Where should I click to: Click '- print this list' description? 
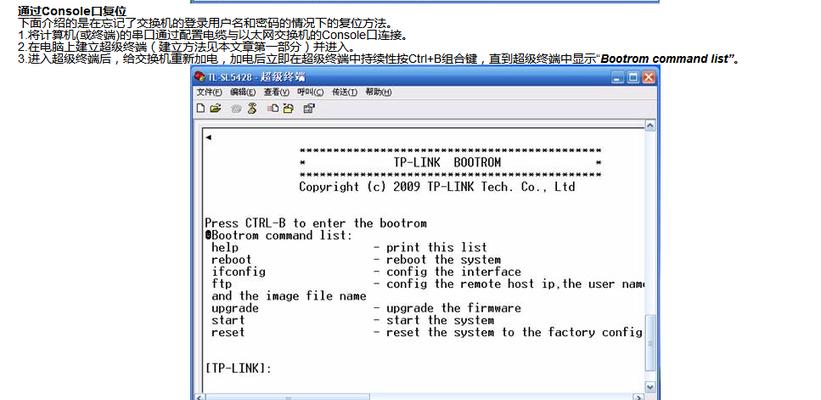tap(430, 248)
